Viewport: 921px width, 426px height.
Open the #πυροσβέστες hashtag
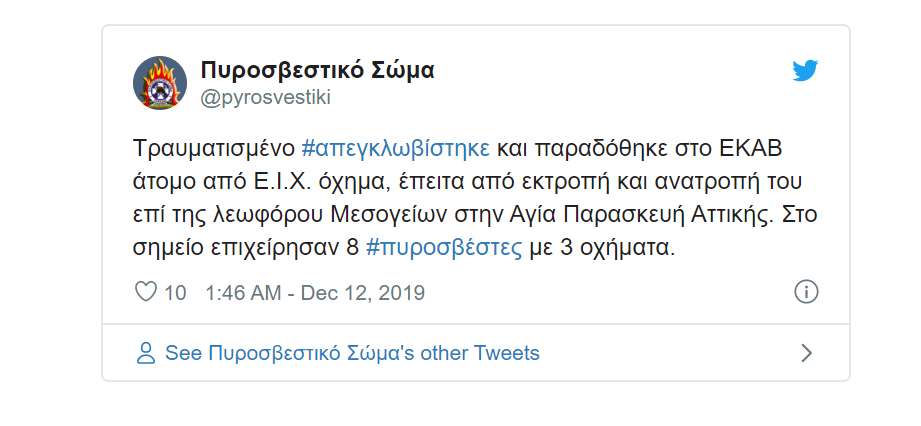[443, 248]
